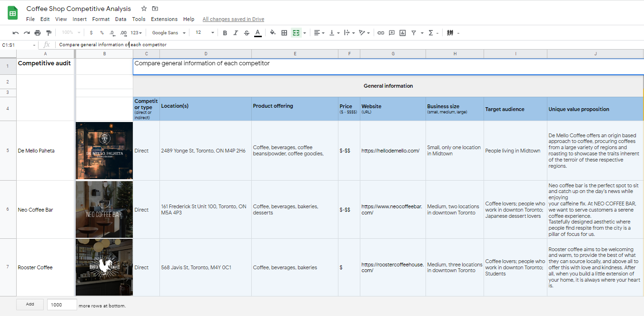This screenshot has width=644, height=316.
Task: Click the Print icon
Action: coord(38,33)
